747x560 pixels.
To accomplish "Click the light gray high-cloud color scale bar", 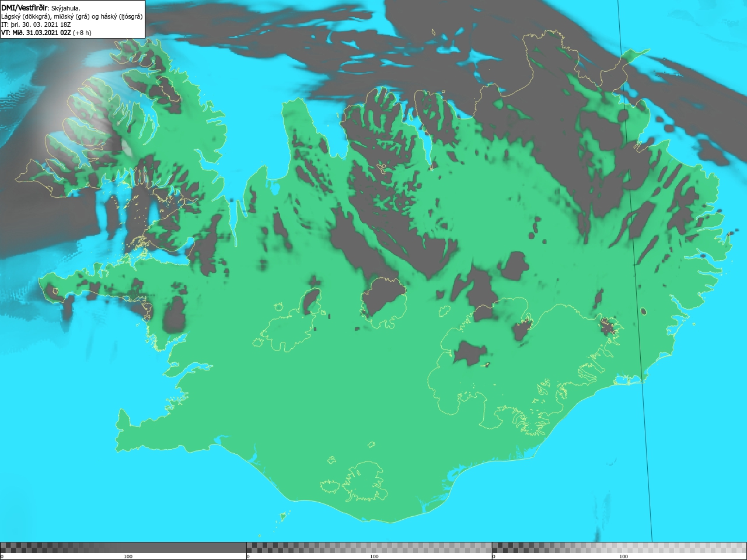I will (619, 547).
